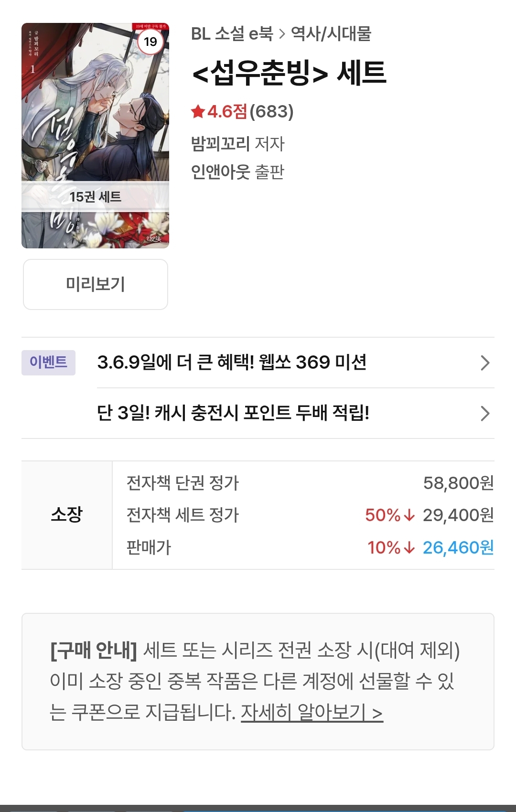The width and height of the screenshot is (516, 812).
Task: Tap the 미리보기 preview button
Action: click(96, 284)
